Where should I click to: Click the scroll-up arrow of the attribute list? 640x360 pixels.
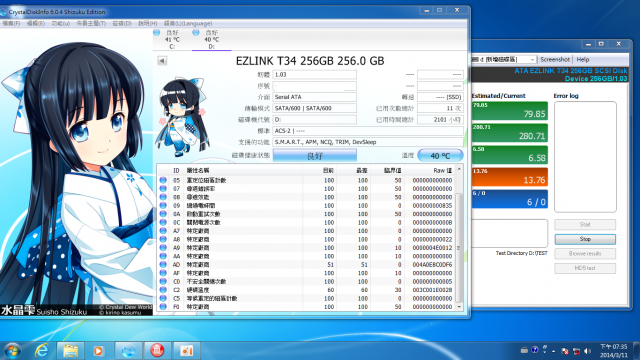(x=459, y=169)
